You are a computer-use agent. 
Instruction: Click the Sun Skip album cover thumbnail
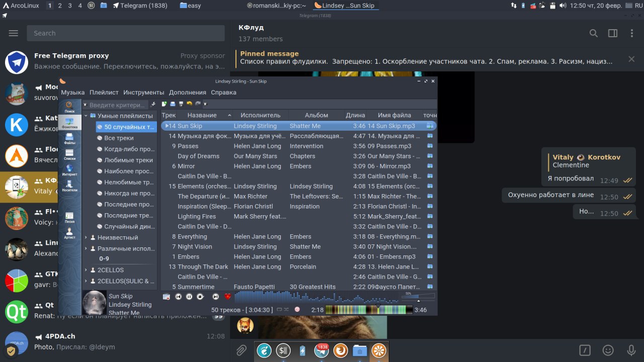click(x=95, y=303)
